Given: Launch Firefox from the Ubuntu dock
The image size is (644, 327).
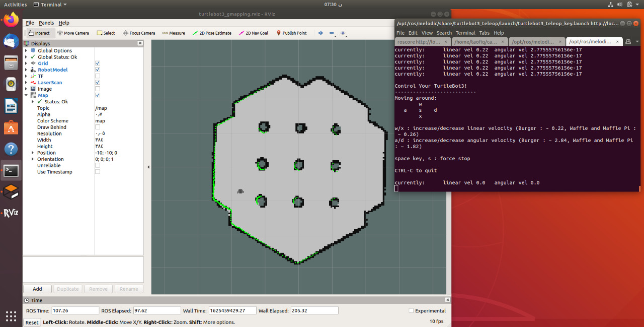Looking at the screenshot, I should (x=11, y=21).
